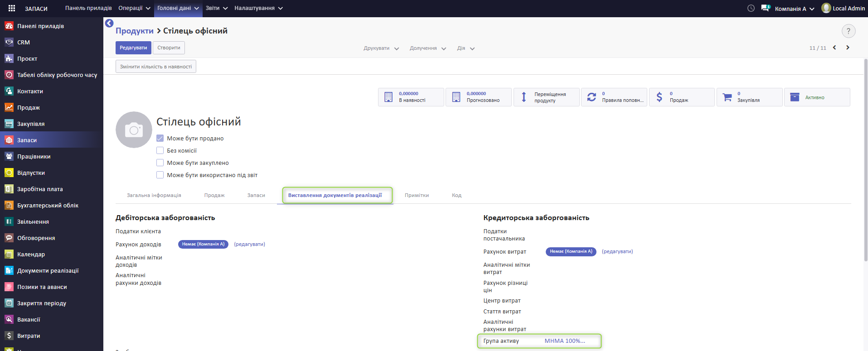Open the help question mark icon

click(849, 31)
